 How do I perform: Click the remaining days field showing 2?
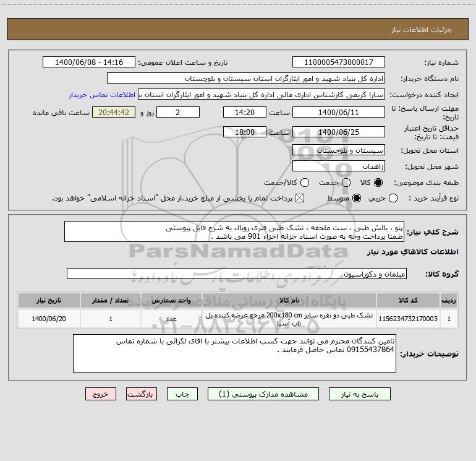click(x=178, y=113)
